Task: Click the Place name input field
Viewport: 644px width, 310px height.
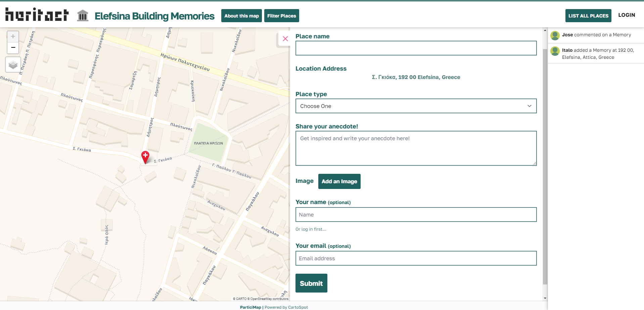Action: pos(416,48)
